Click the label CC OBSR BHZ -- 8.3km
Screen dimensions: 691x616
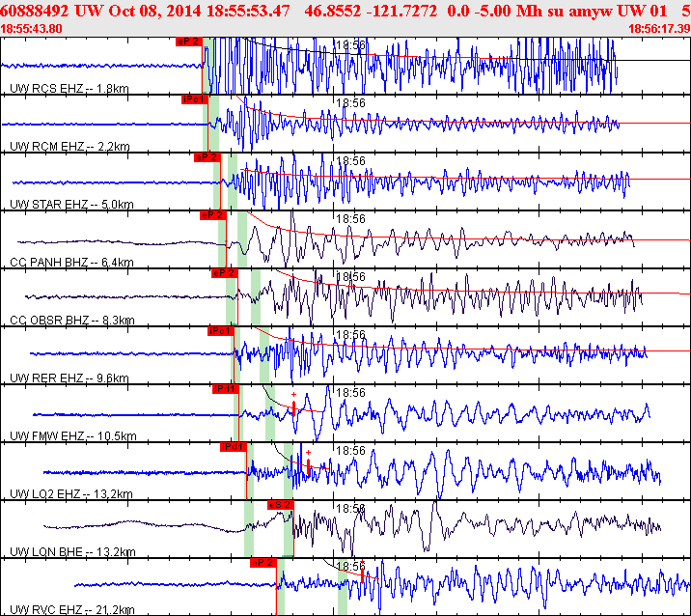[71, 321]
